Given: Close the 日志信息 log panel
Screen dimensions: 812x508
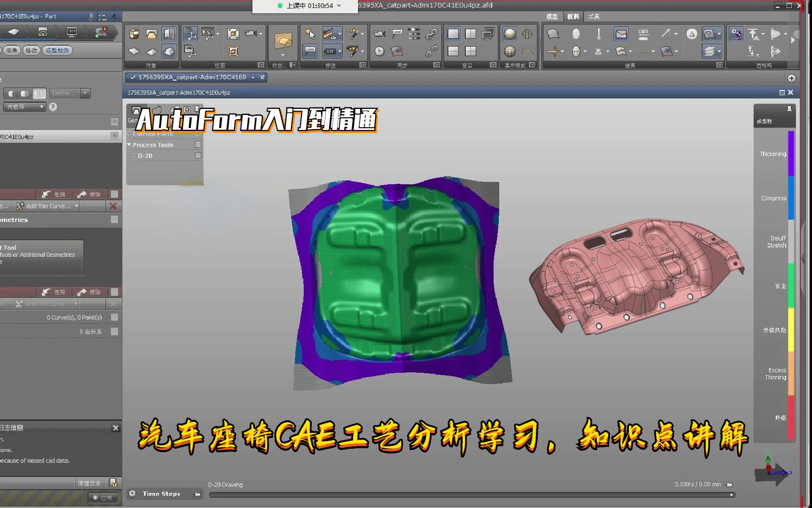Looking at the screenshot, I should click(115, 428).
